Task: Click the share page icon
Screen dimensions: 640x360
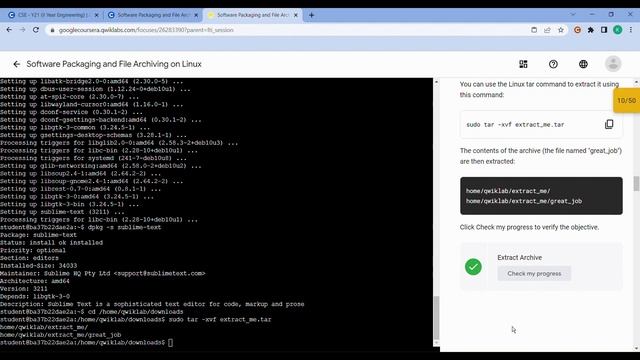Action: coord(547,30)
